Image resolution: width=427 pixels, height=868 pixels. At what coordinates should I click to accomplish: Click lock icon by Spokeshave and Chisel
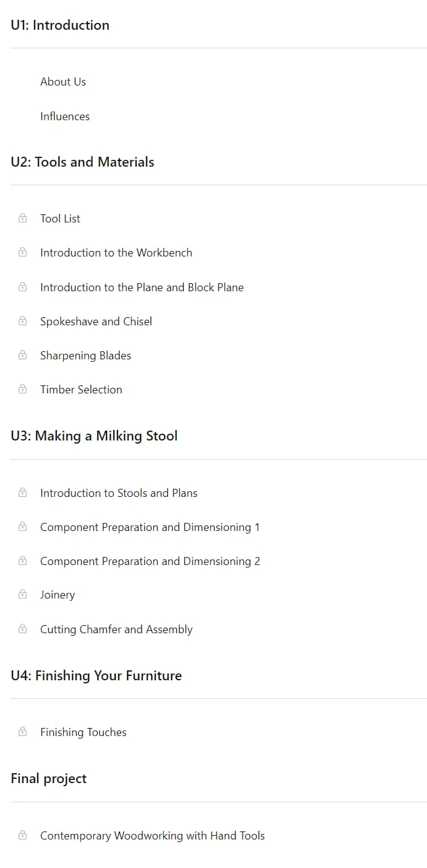coord(23,321)
